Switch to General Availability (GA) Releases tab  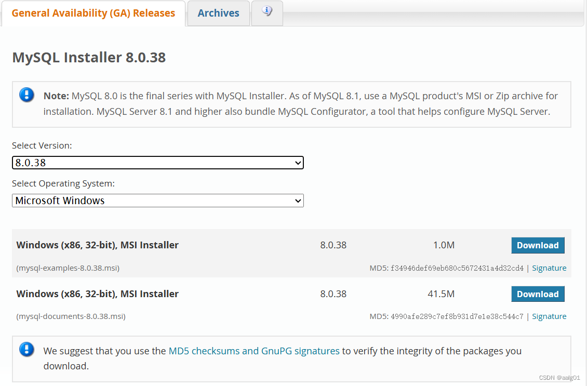(x=93, y=13)
